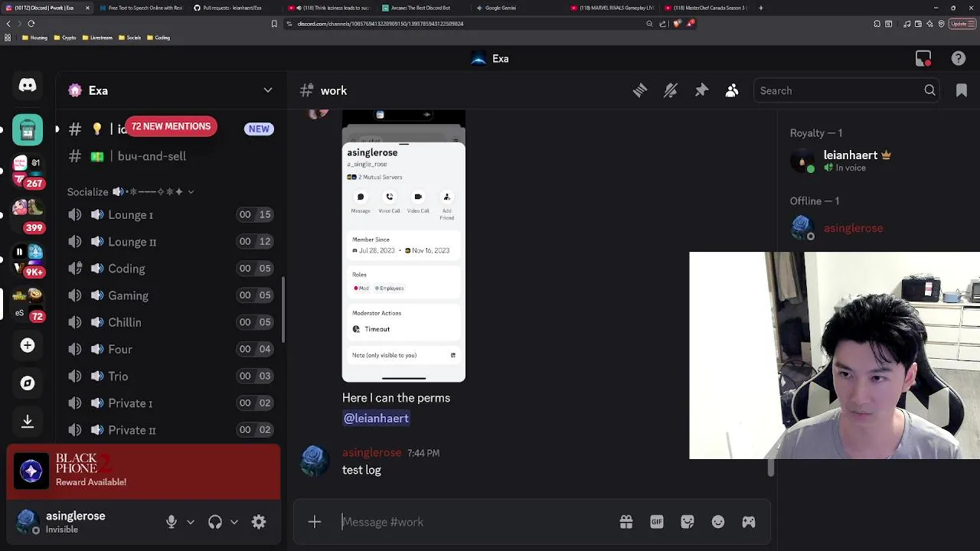Add a server with plus icon

28,345
